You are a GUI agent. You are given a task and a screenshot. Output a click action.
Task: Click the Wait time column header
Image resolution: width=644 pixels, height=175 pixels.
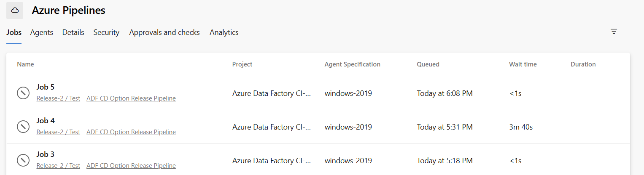523,64
